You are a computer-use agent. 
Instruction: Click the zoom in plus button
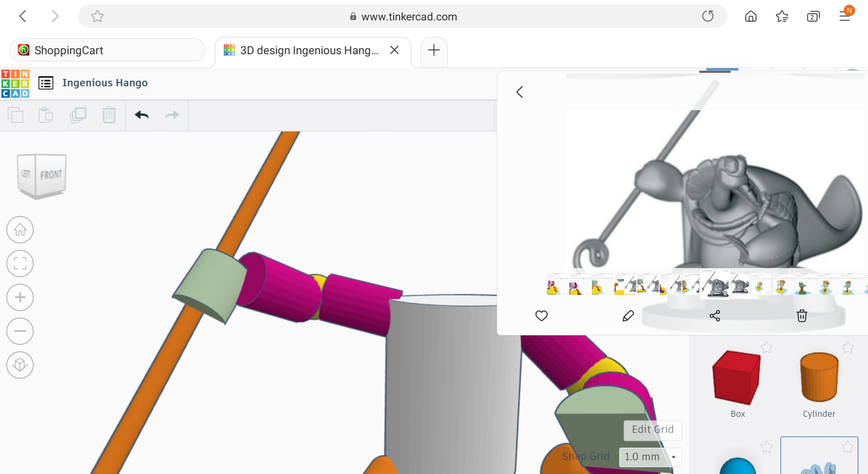pos(20,297)
